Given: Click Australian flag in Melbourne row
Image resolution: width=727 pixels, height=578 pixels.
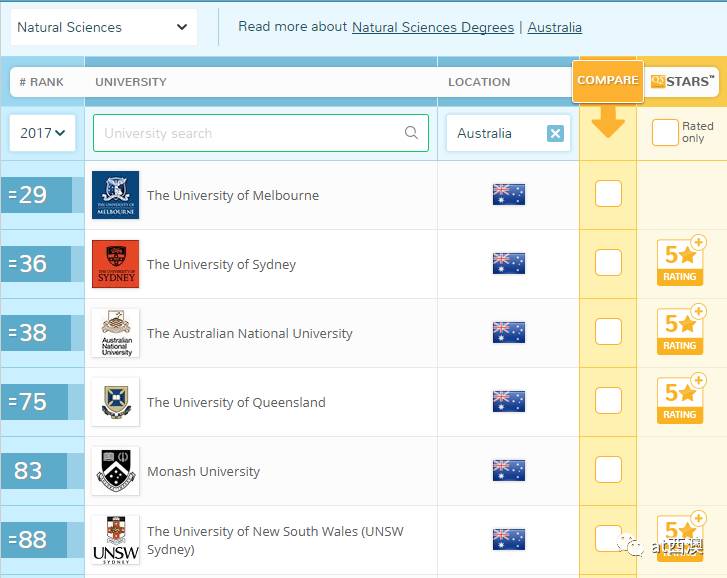Looking at the screenshot, I should [509, 194].
